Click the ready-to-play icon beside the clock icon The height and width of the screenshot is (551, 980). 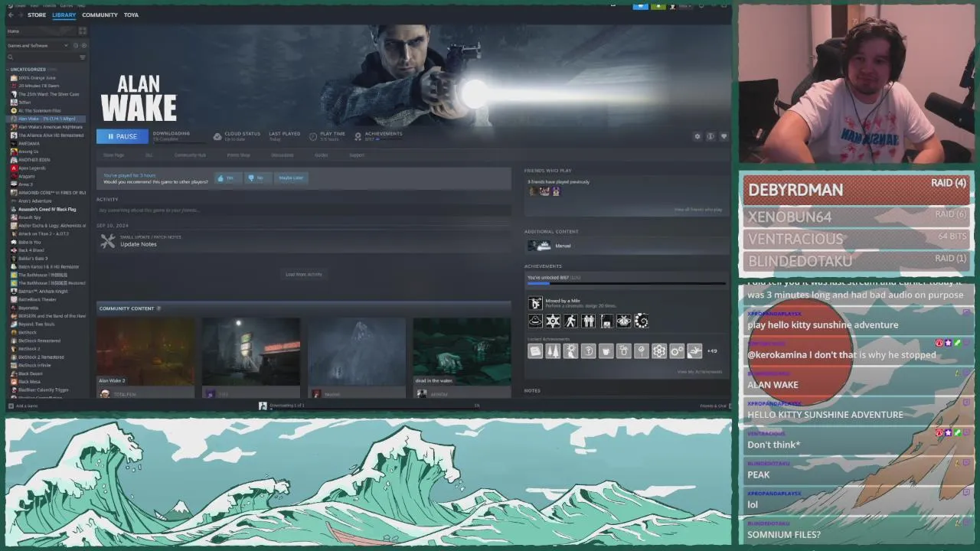tap(83, 45)
